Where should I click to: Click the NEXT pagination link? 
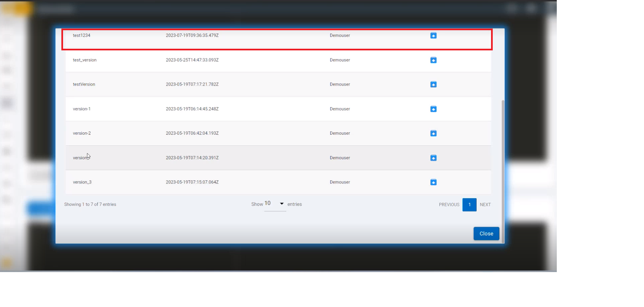pyautogui.click(x=485, y=205)
